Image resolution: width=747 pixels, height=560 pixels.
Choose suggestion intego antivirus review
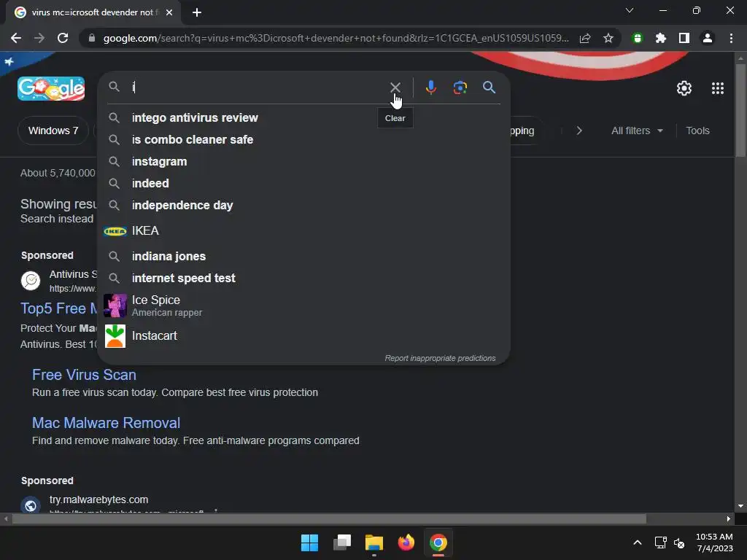click(x=303, y=117)
